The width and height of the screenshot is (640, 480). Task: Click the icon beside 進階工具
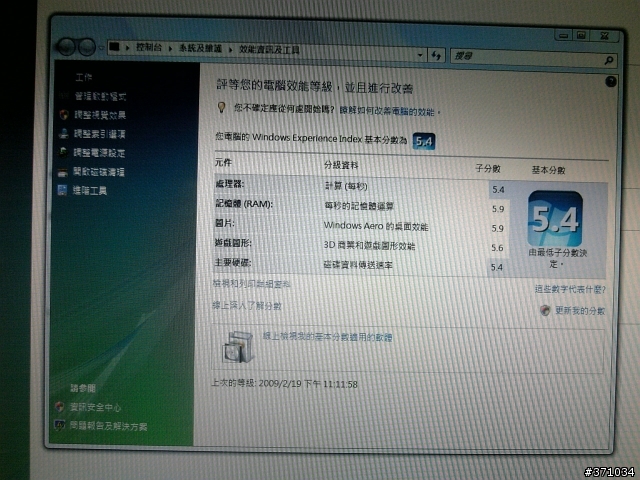coord(62,190)
